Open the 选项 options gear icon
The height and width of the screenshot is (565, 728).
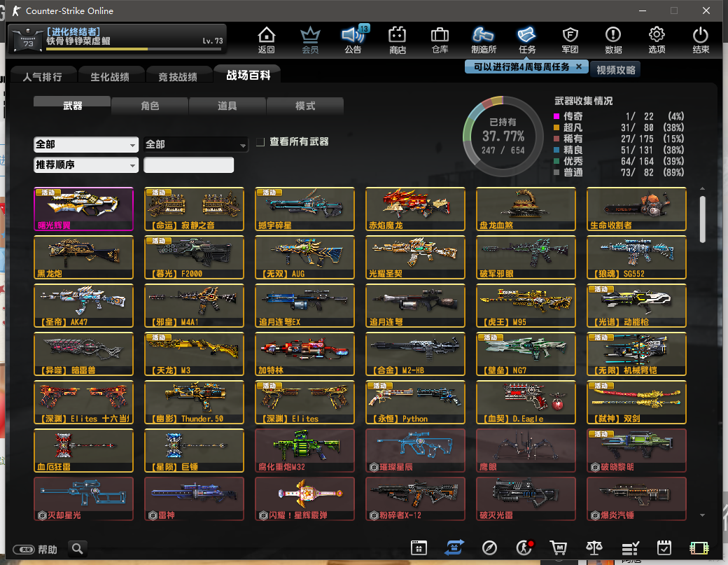[x=657, y=40]
